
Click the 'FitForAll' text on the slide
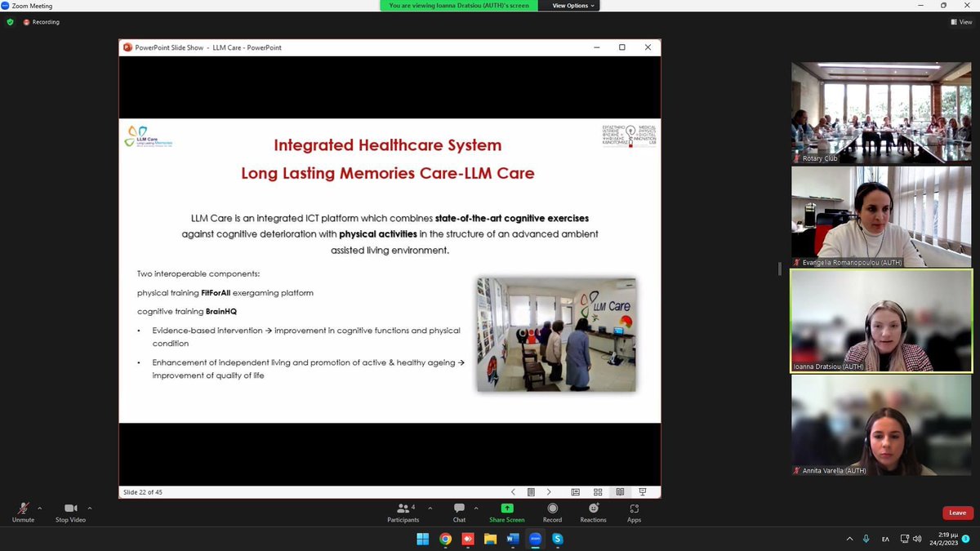point(216,292)
